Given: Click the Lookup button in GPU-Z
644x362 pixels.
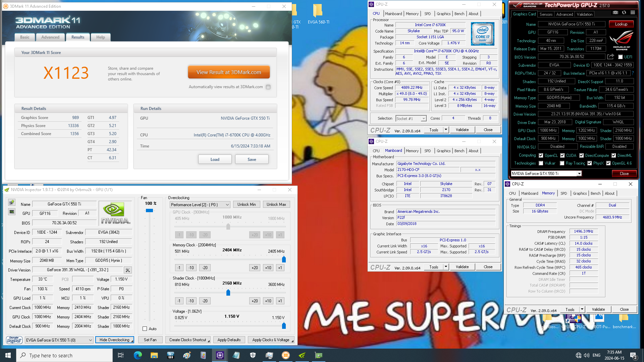Looking at the screenshot, I should (621, 24).
